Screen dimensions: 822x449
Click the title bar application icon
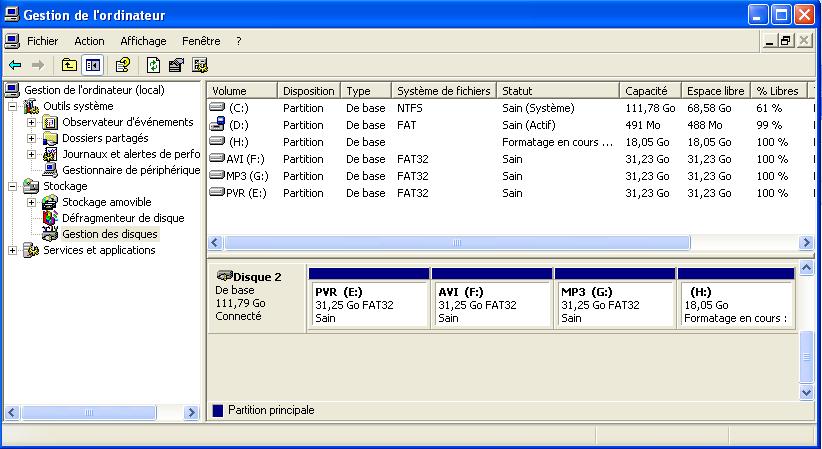pyautogui.click(x=12, y=14)
